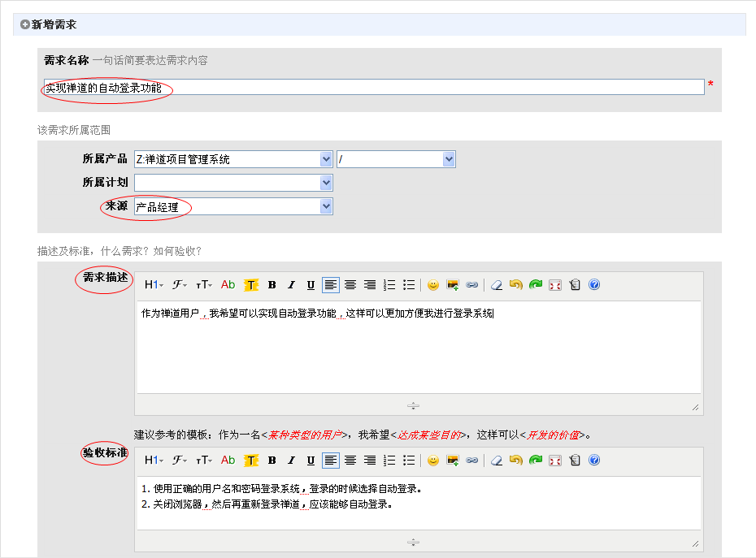Pick text color Ab in 验收标准 editor

pyautogui.click(x=228, y=461)
